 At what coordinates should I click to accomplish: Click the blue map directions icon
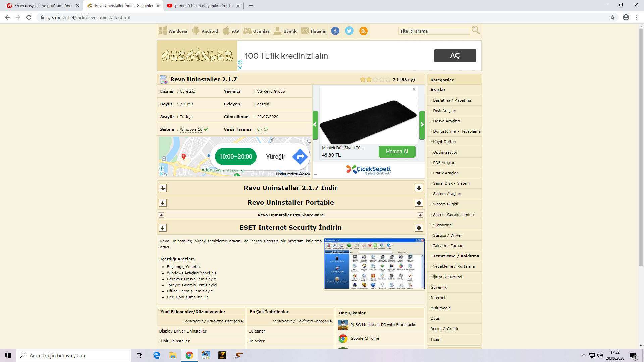(x=300, y=157)
